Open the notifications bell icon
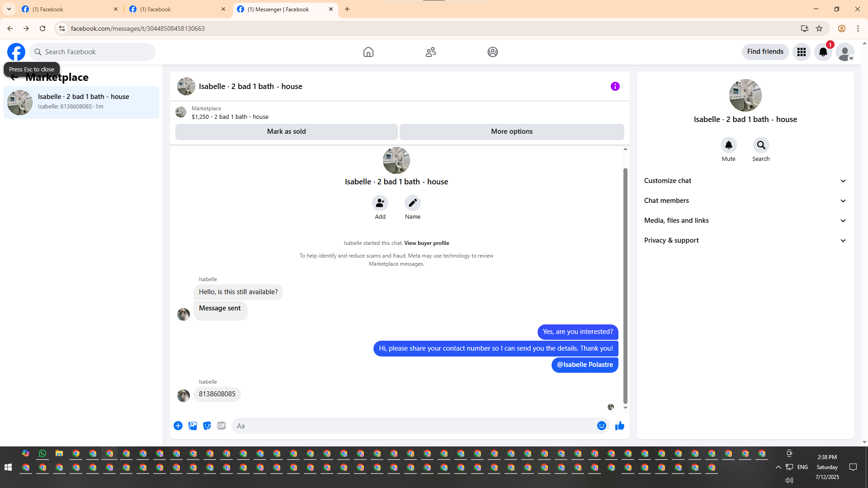 tap(823, 52)
